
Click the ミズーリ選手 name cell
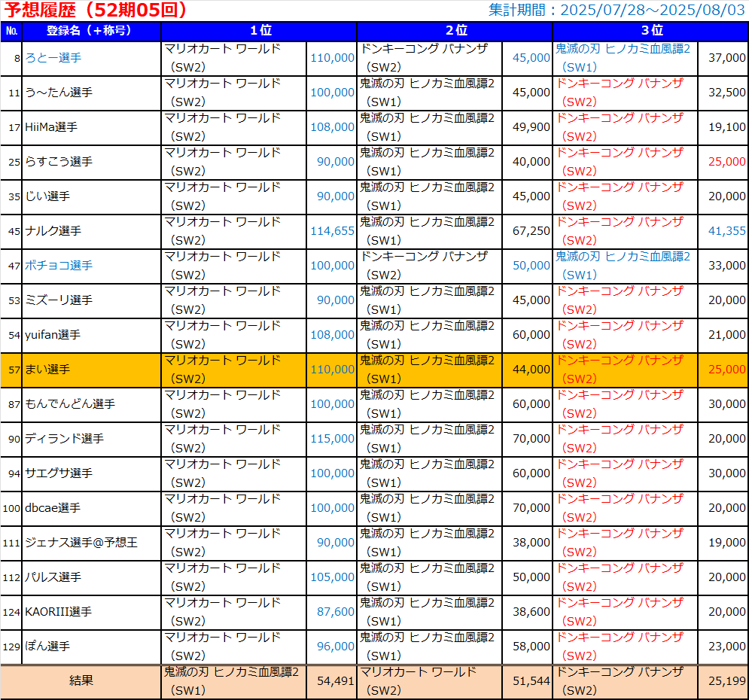click(x=91, y=301)
